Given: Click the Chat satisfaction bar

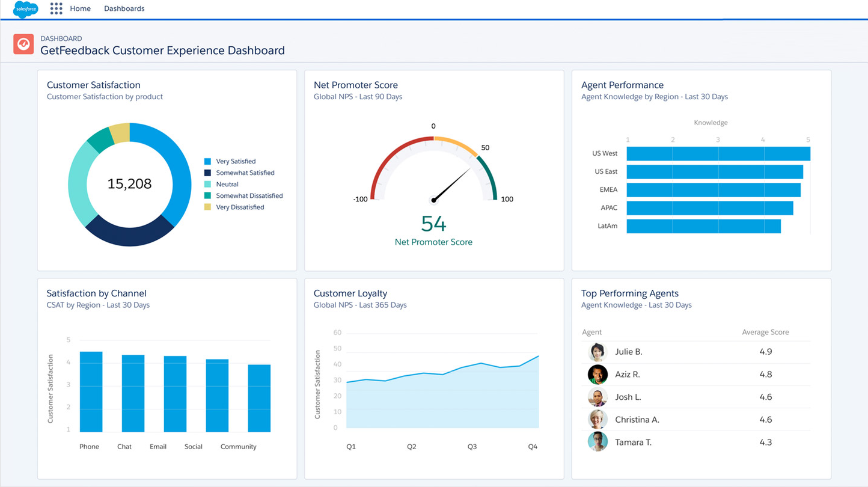Looking at the screenshot, I should (x=133, y=393).
